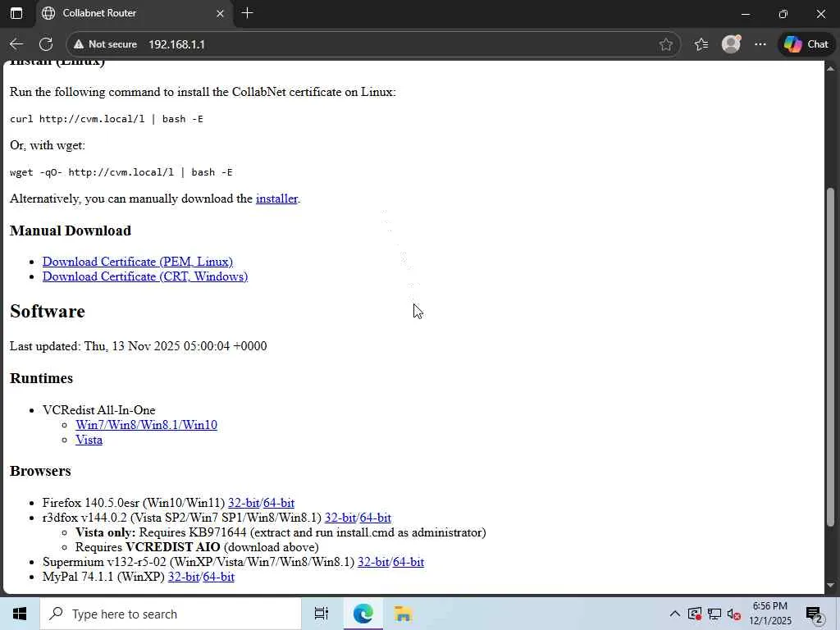Click the security alert tray icon

[695, 614]
